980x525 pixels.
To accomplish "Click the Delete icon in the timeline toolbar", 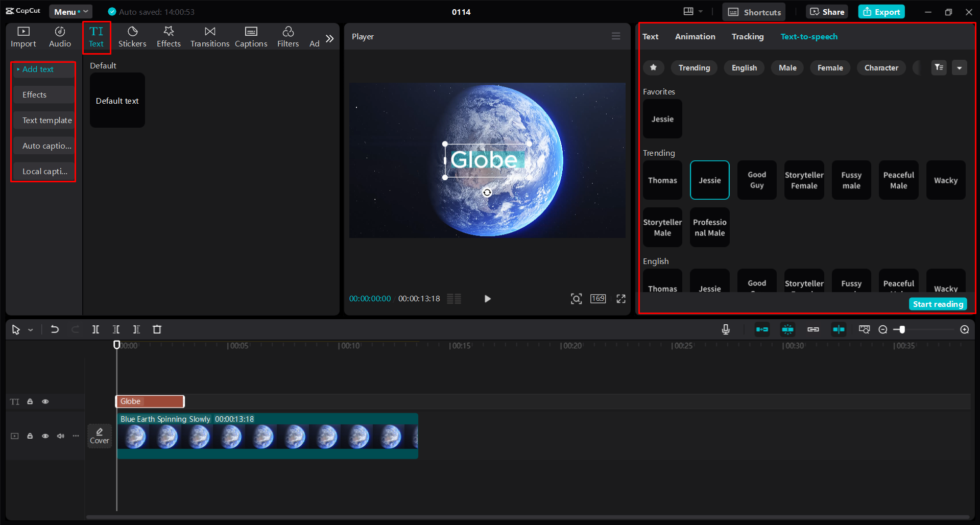I will click(x=157, y=329).
